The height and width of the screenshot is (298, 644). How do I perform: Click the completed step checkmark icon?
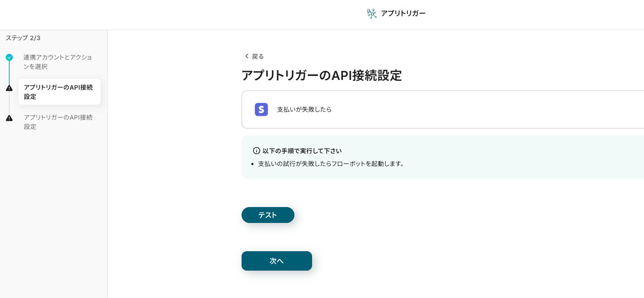[9, 57]
